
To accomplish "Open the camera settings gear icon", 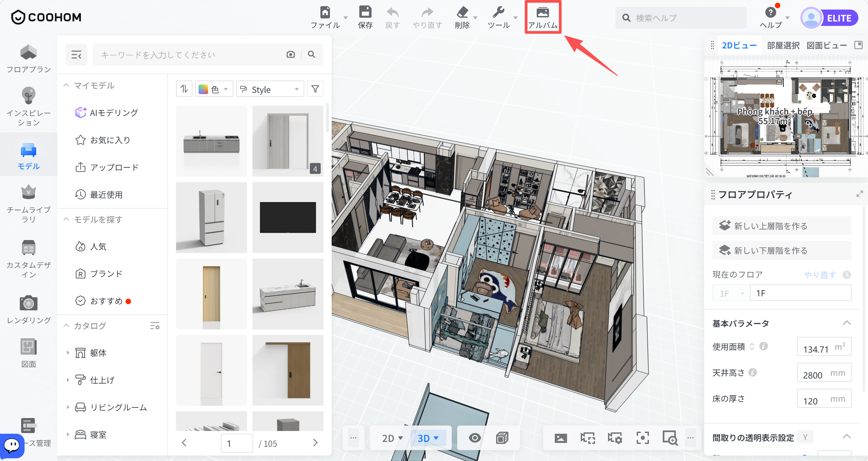I will click(x=615, y=438).
